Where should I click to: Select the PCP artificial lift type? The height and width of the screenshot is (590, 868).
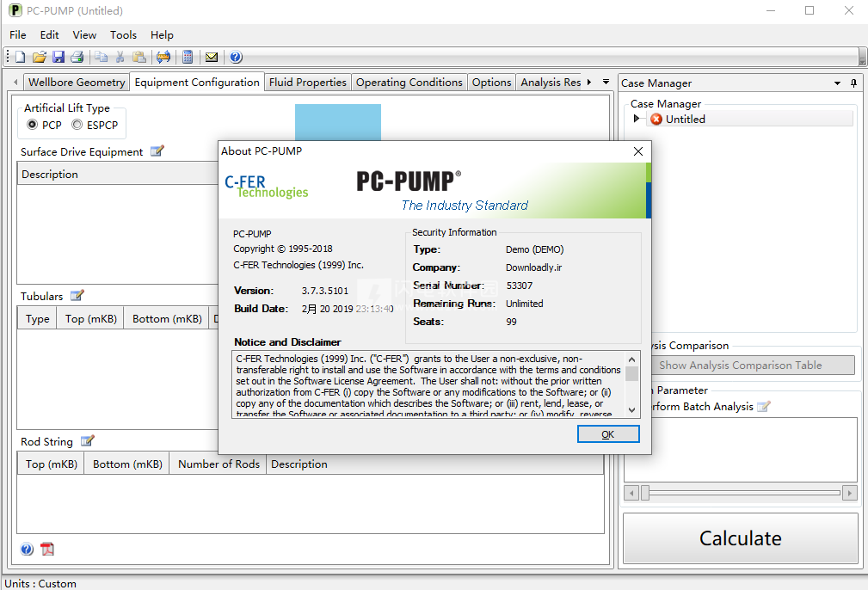tap(32, 125)
